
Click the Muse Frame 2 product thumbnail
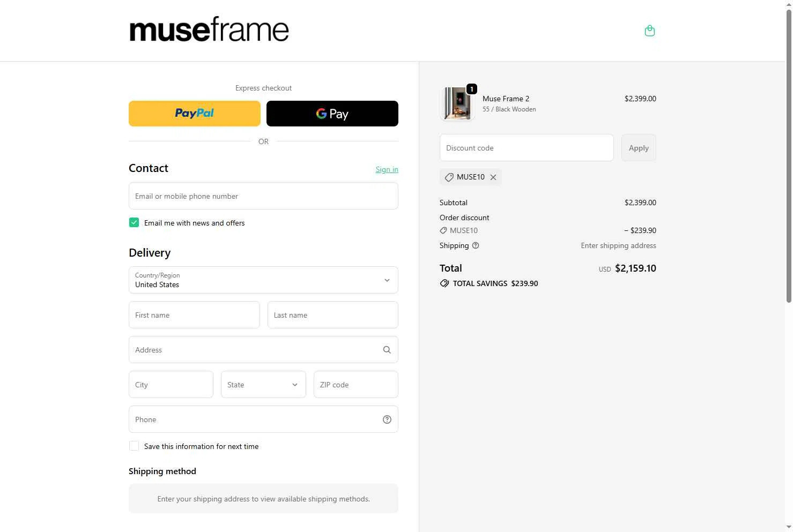point(457,103)
